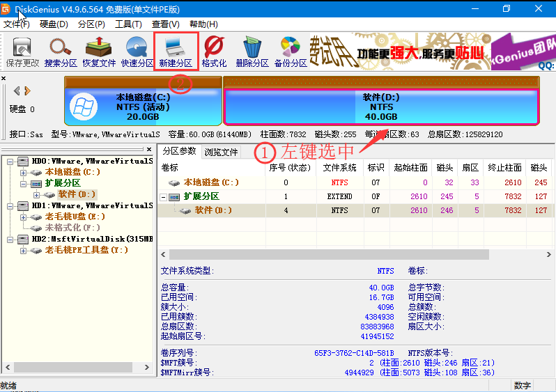556x392 pixels.
Task: Click the Save Changes (保存更改) toolbar icon
Action: click(22, 52)
